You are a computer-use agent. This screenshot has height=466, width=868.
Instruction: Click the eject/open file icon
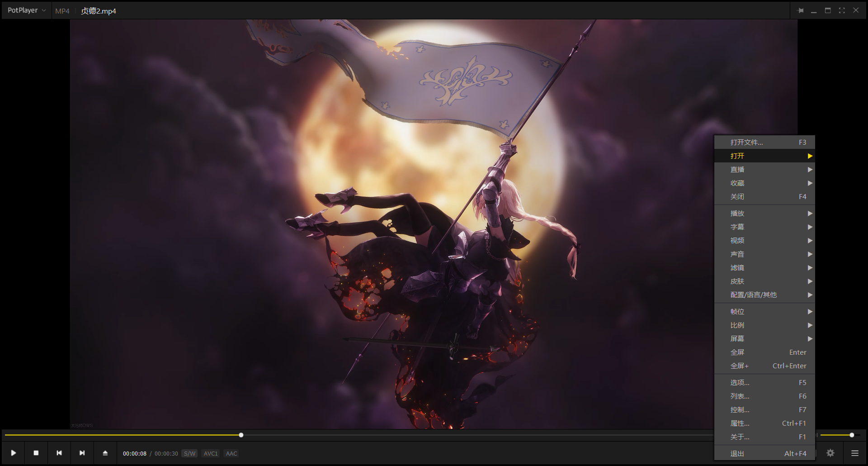coord(105,453)
